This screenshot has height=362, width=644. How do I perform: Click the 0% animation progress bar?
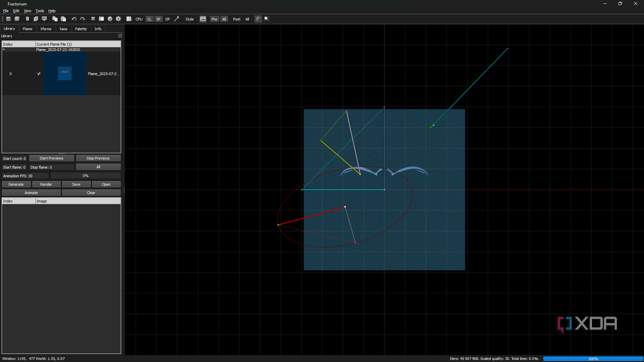click(85, 176)
